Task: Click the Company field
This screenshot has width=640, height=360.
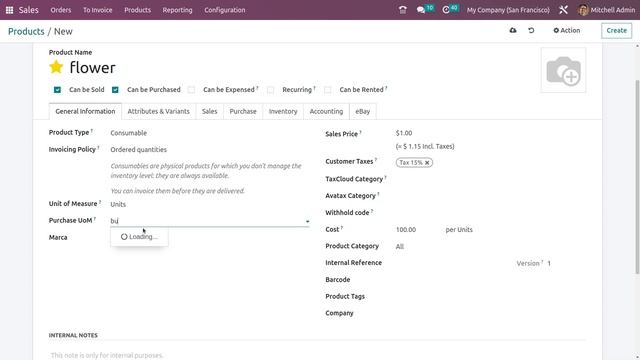Action: (491, 313)
